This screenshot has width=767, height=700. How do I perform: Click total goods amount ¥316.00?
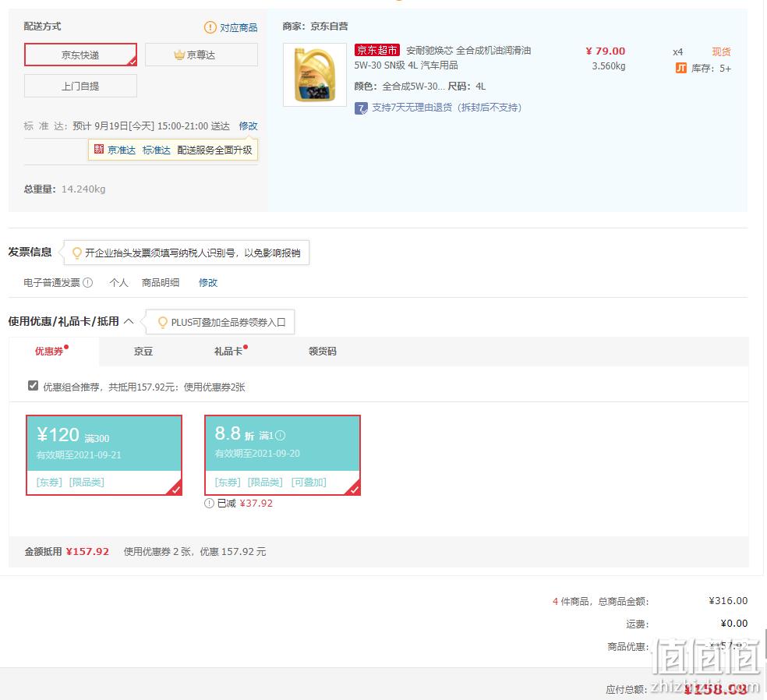coord(728,601)
